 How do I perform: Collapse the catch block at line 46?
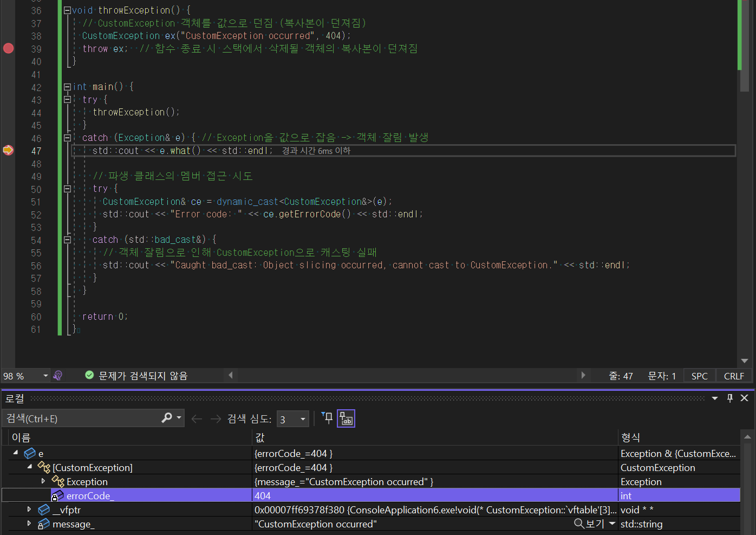(x=67, y=138)
